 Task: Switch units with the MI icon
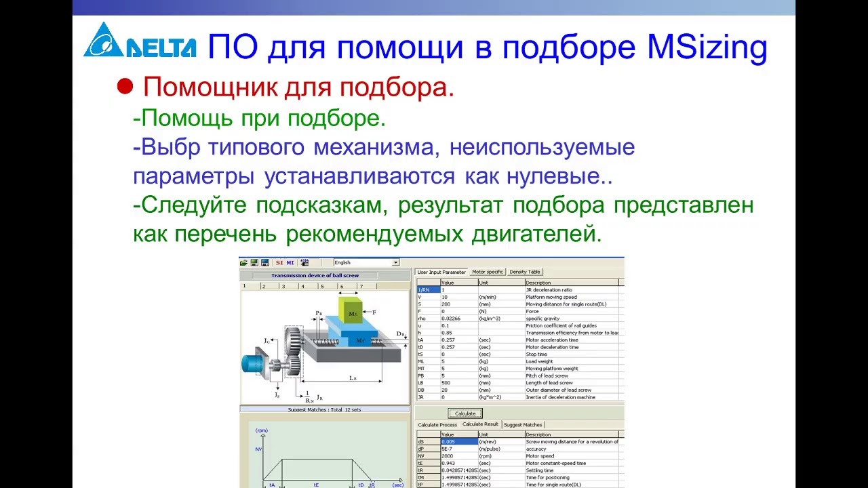click(290, 262)
